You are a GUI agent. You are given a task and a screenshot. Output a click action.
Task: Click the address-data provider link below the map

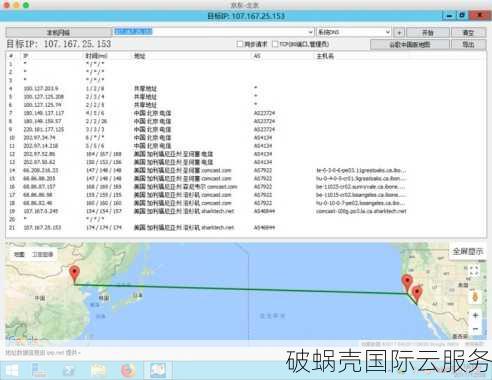55,352
